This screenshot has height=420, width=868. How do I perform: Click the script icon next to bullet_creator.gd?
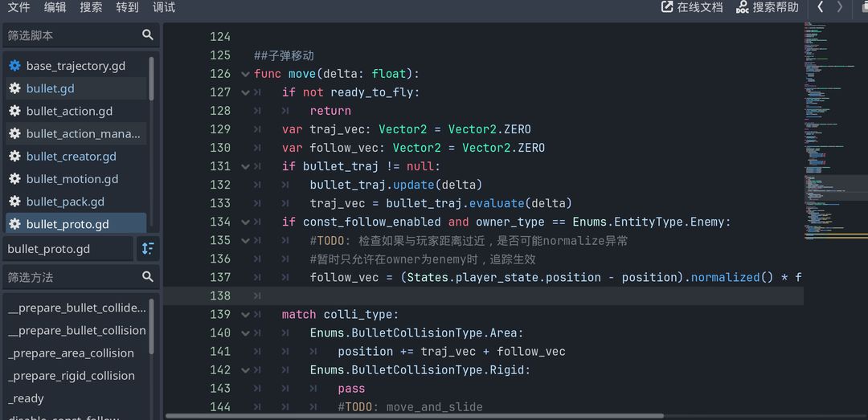[x=14, y=157]
